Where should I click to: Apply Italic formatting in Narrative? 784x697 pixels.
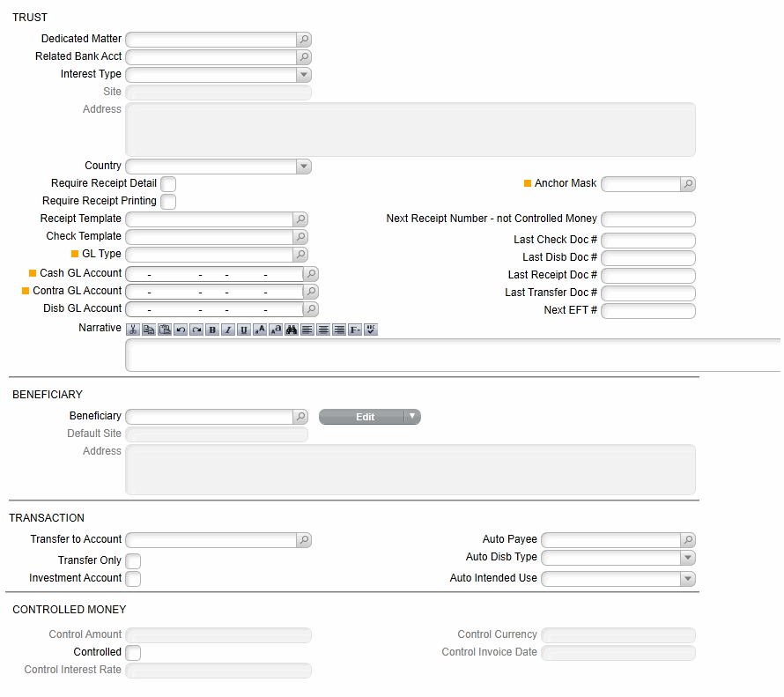228,330
